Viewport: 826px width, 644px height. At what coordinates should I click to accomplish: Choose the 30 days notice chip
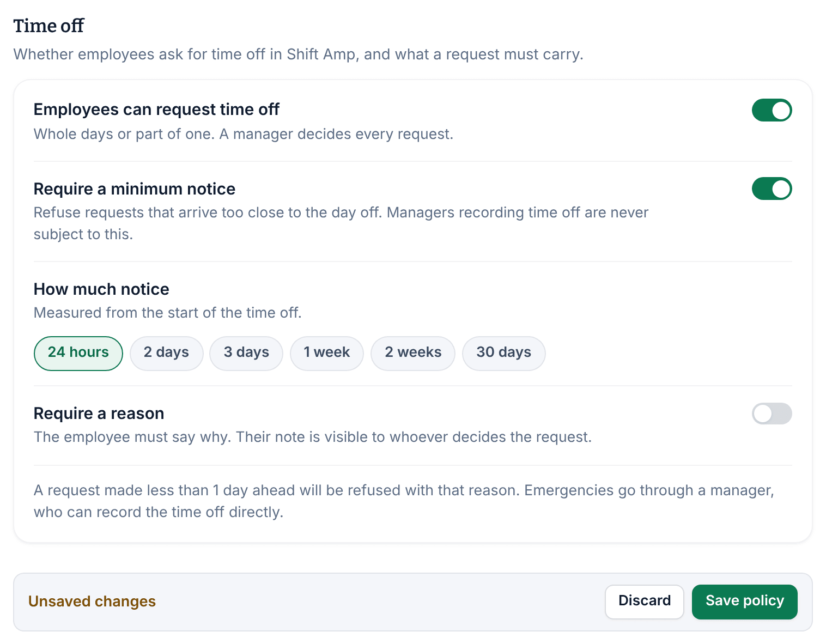tap(503, 353)
